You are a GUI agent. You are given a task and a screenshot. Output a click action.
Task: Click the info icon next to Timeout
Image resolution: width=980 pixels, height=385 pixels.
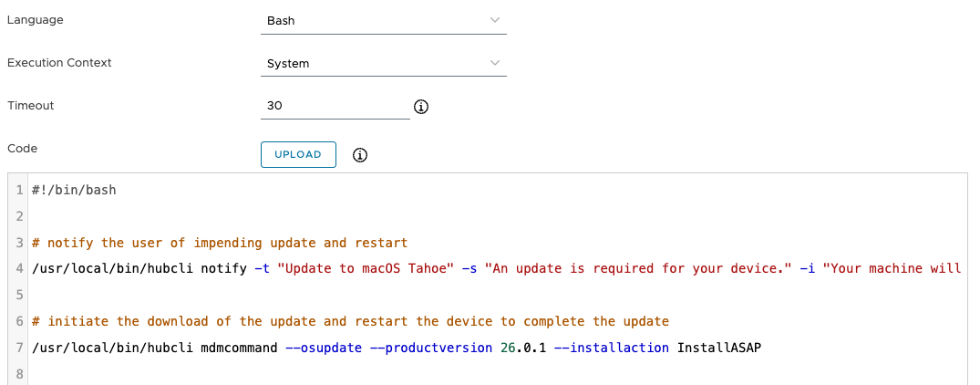click(420, 107)
